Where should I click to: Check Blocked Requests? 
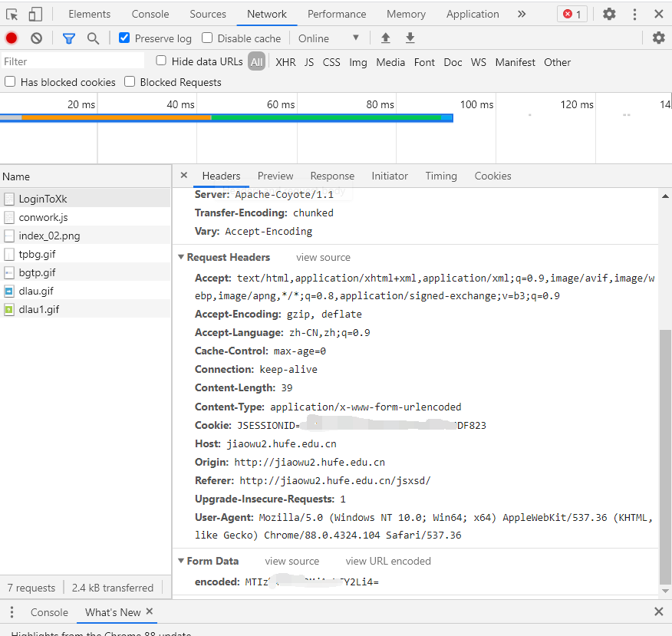coord(130,81)
